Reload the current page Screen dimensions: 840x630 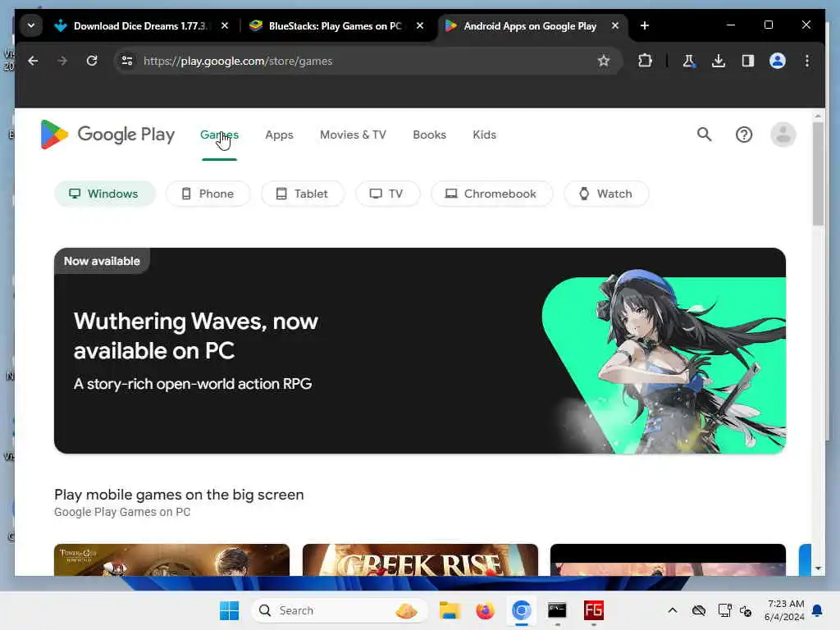click(92, 61)
